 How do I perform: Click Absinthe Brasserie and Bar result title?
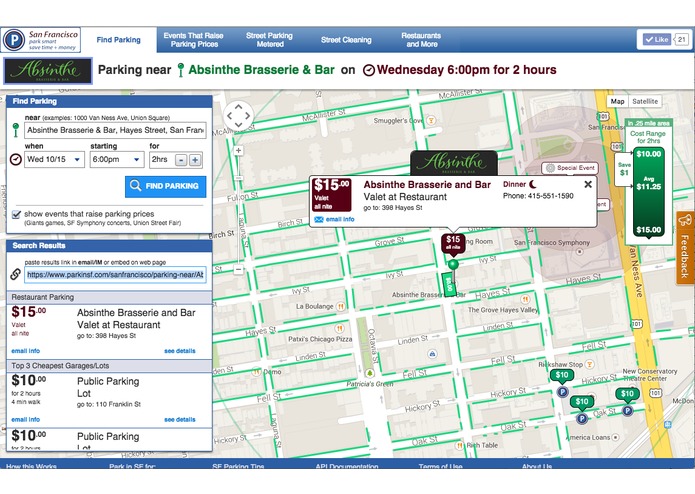136,313
